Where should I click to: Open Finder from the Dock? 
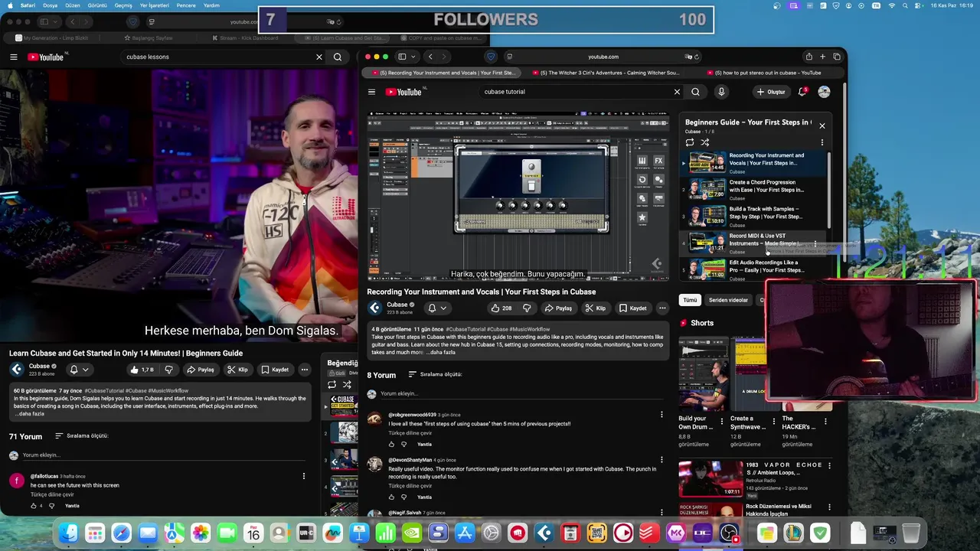pyautogui.click(x=68, y=533)
